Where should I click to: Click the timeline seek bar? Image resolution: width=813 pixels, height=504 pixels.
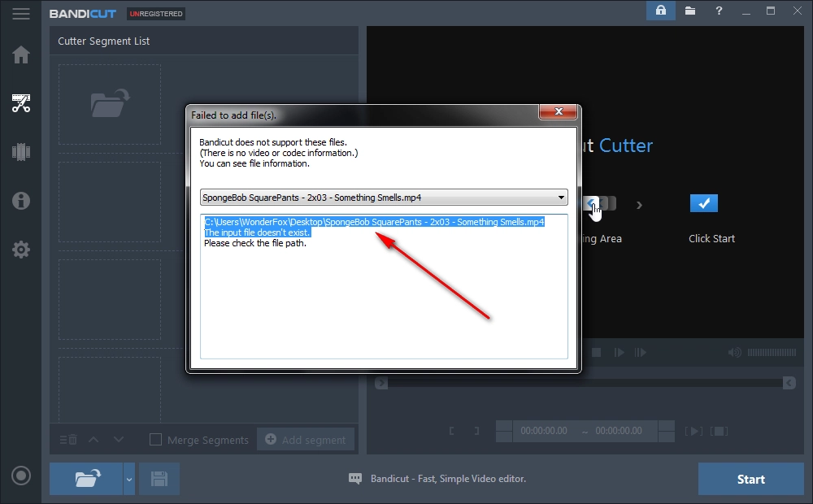585,383
